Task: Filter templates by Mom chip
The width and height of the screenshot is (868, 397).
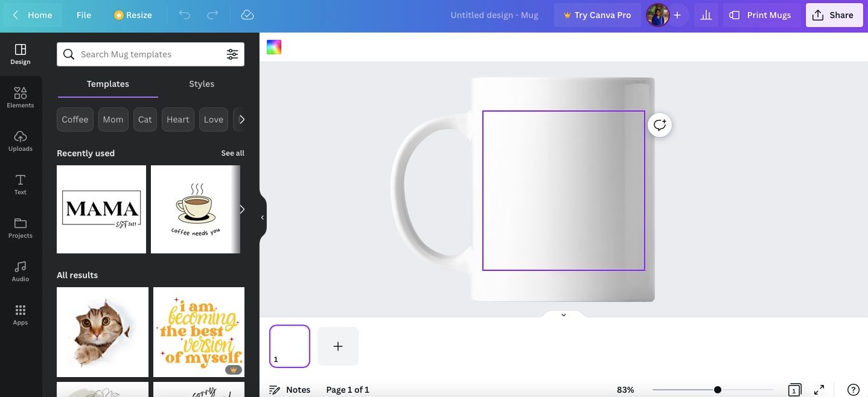Action: [113, 119]
